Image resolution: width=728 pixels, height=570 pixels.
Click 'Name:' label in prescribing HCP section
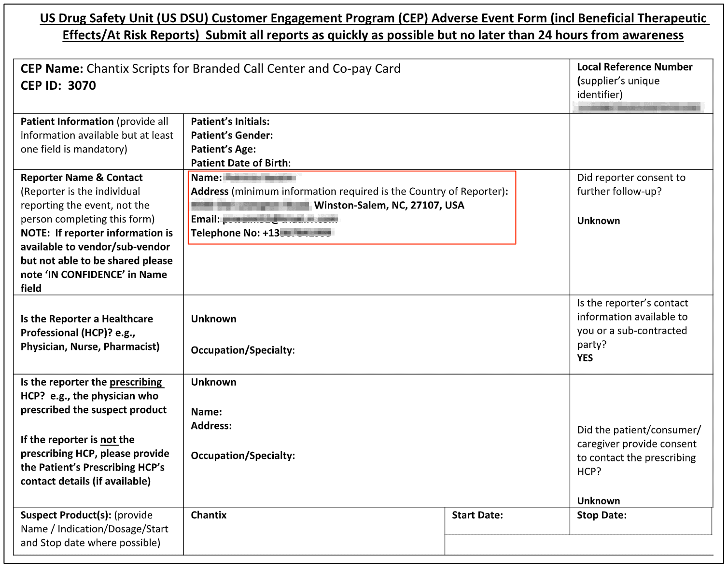(x=206, y=412)
